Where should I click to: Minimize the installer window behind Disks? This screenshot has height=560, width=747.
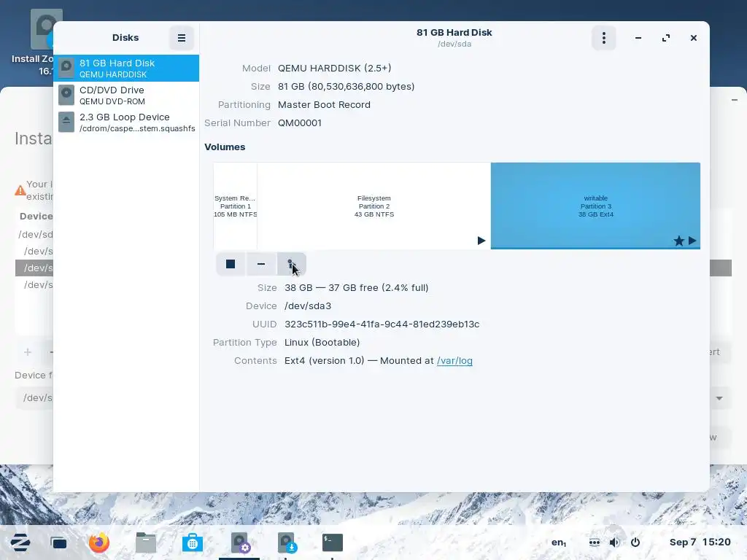click(734, 100)
